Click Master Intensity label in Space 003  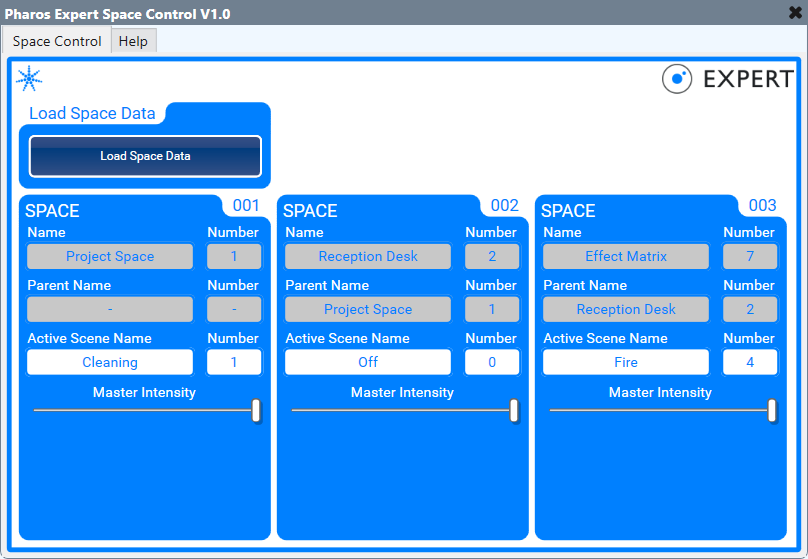(x=660, y=393)
